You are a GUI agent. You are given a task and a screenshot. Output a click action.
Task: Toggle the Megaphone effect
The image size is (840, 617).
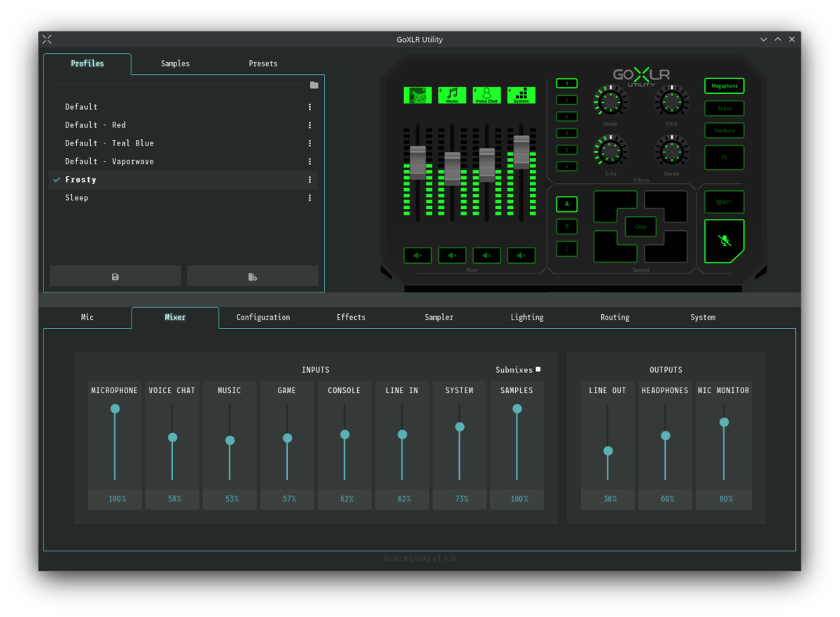pyautogui.click(x=724, y=86)
